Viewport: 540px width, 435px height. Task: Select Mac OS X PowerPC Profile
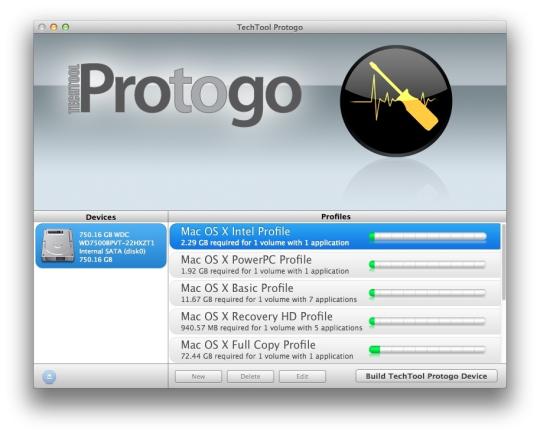click(x=335, y=265)
